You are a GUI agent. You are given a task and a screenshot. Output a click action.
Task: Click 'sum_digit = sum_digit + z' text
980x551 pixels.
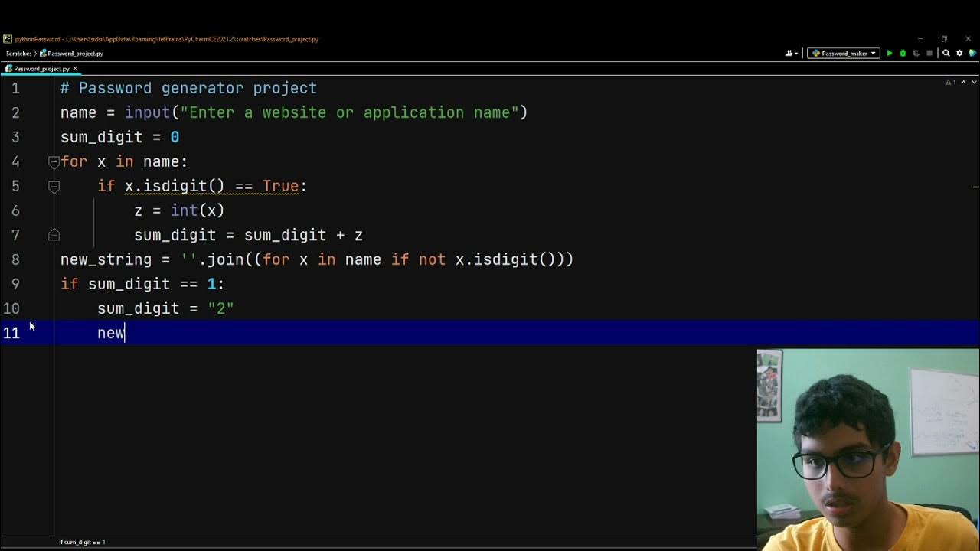248,235
